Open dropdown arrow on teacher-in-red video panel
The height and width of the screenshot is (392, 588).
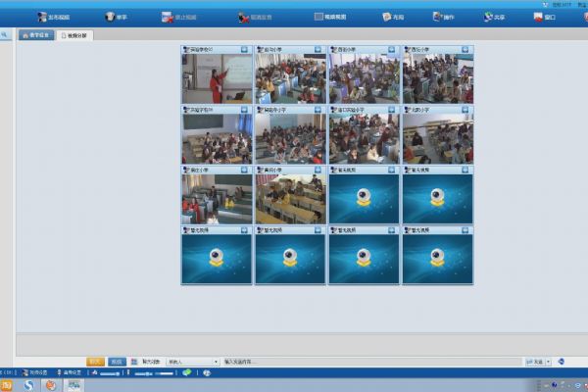[x=244, y=49]
